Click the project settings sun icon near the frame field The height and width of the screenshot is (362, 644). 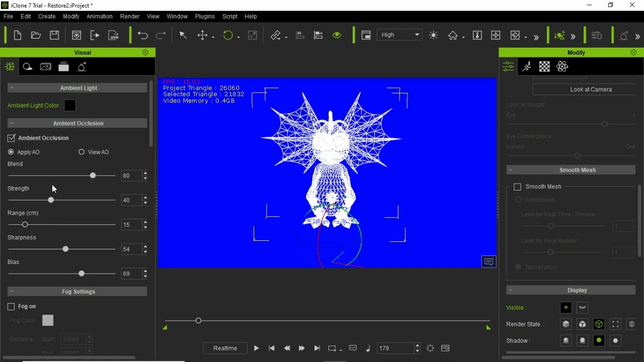(430, 348)
